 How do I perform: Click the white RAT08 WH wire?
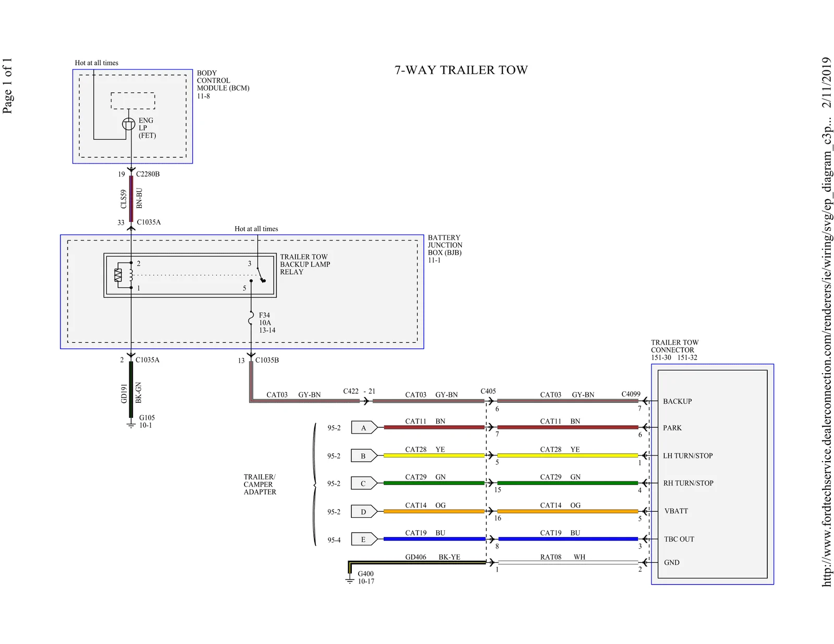[x=568, y=563]
